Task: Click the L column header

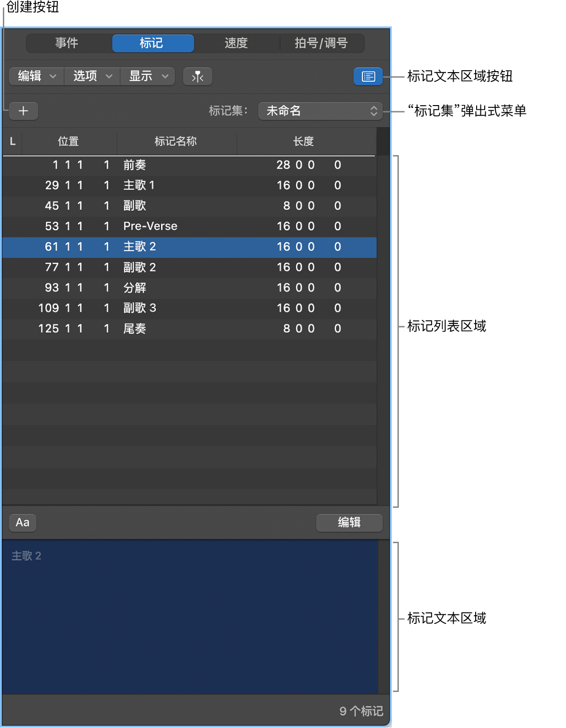Action: point(12,141)
